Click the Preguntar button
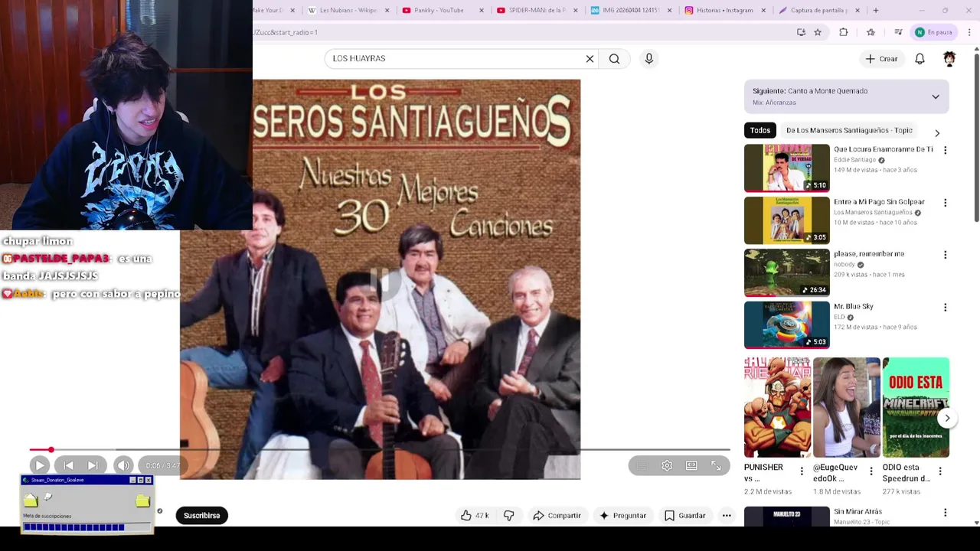 623,516
